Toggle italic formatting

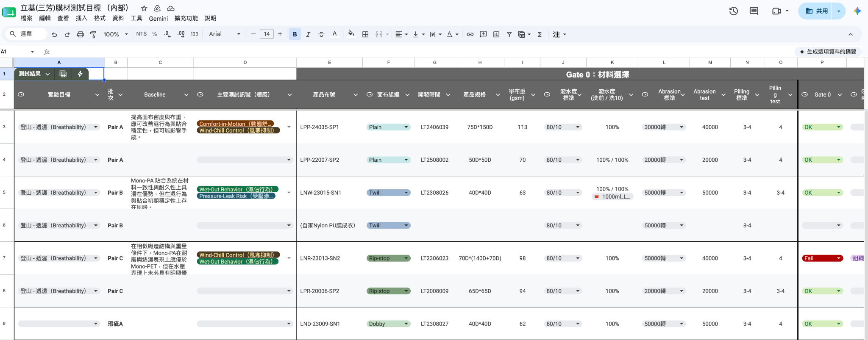point(308,34)
